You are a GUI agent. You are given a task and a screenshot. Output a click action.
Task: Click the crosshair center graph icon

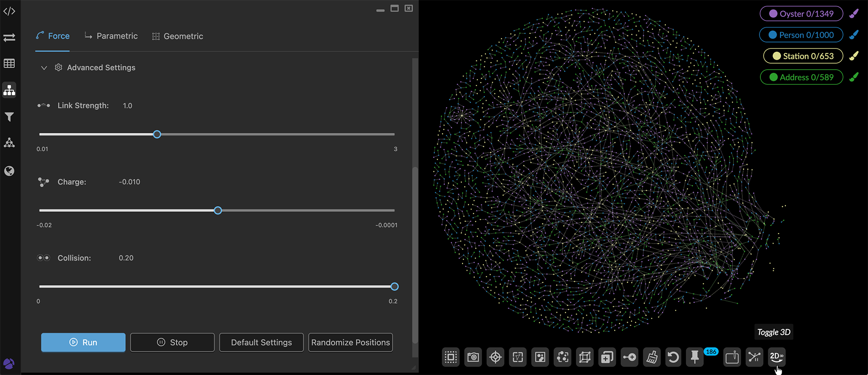(495, 357)
